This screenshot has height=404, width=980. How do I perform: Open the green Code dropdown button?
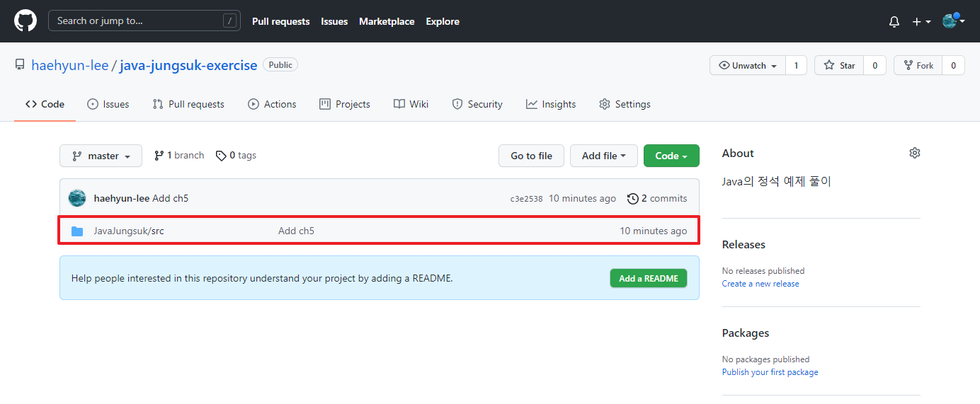671,156
